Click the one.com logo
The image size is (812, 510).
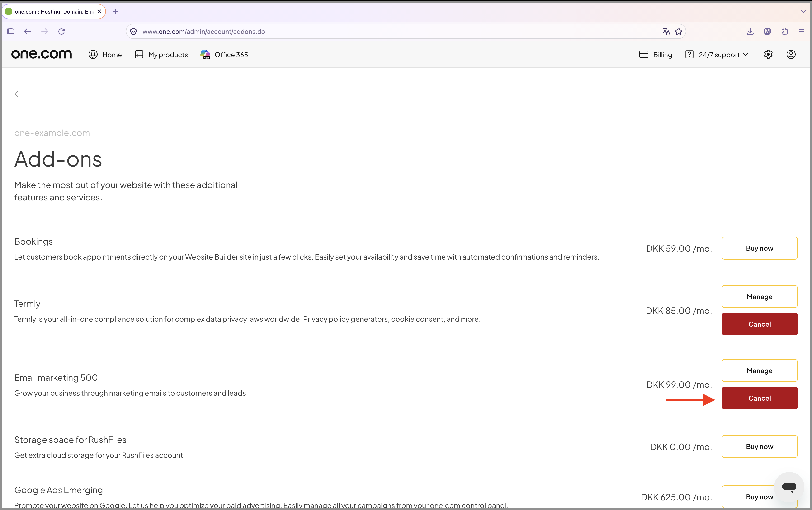click(42, 54)
